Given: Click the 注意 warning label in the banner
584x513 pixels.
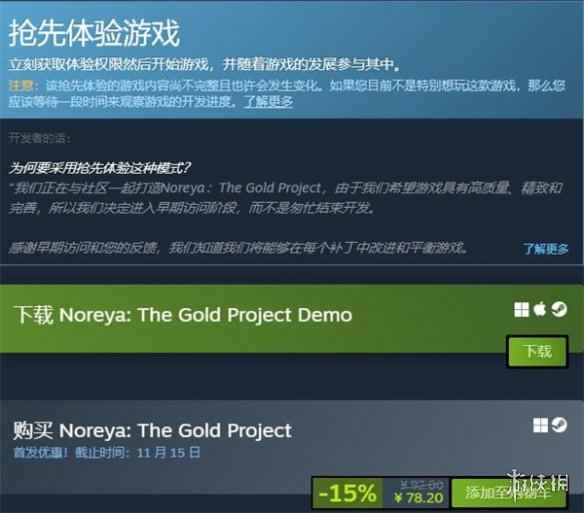Looking at the screenshot, I should (x=21, y=86).
